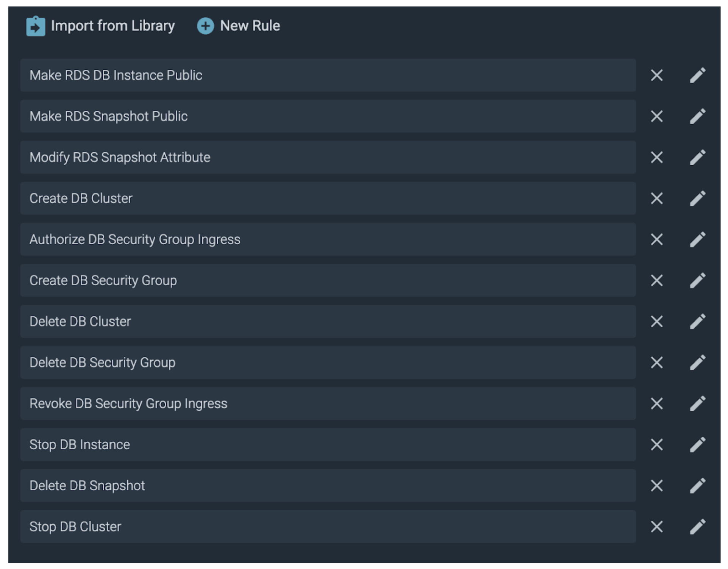Image resolution: width=728 pixels, height=569 pixels.
Task: Remove the Make RDS Snapshot Public rule
Action: [x=656, y=116]
